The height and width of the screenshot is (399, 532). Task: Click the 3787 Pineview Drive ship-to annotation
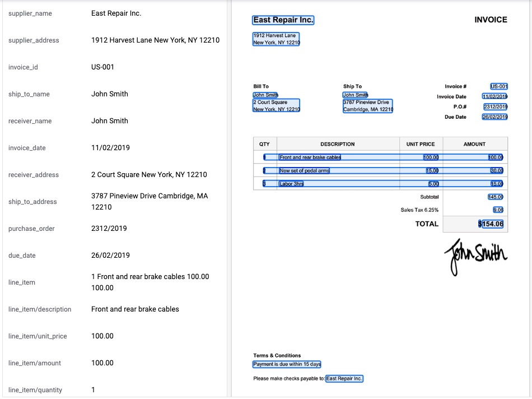368,105
